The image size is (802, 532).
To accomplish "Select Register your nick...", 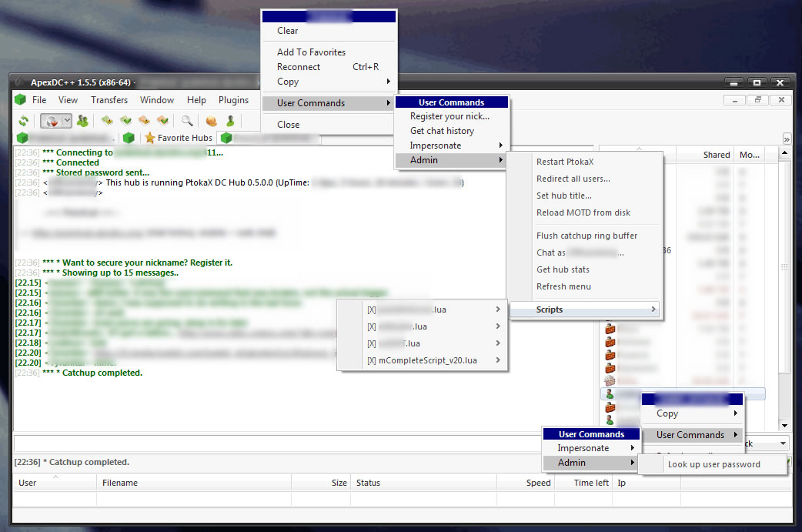I will (452, 116).
